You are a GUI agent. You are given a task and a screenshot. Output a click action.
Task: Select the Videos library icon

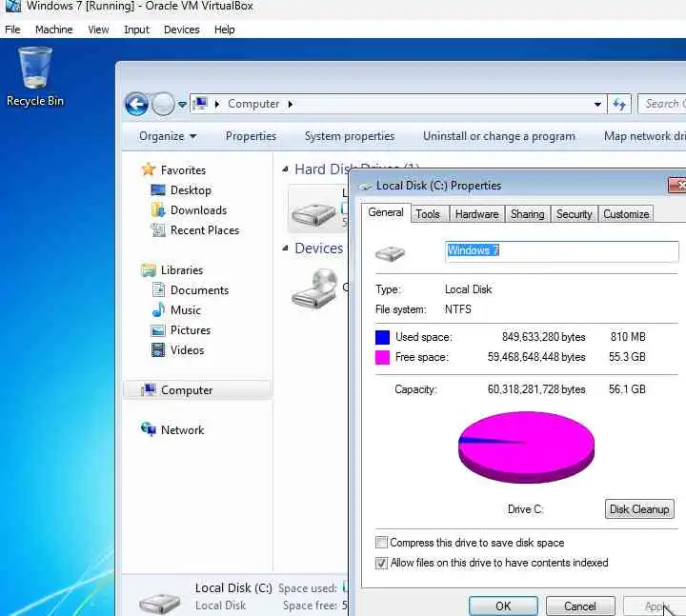point(158,350)
